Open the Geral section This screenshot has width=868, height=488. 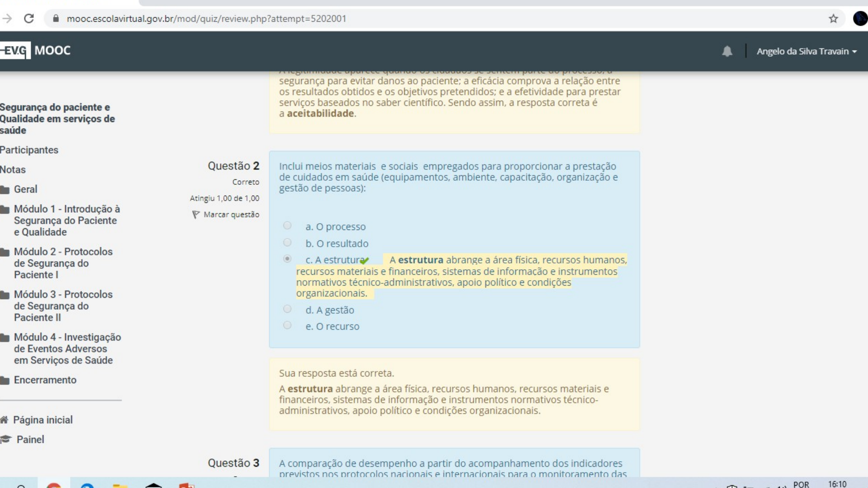point(25,189)
